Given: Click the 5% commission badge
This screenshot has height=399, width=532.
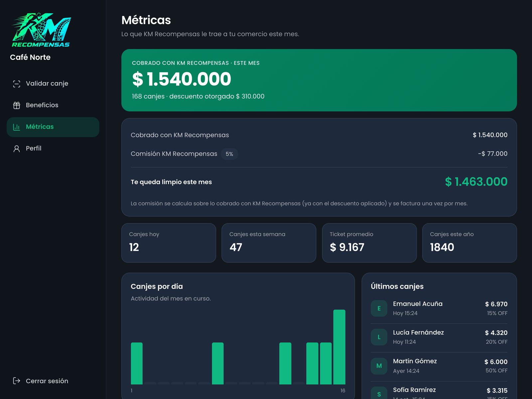Looking at the screenshot, I should (x=229, y=154).
